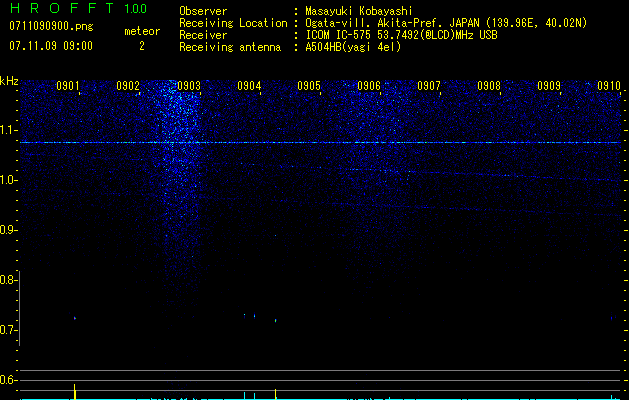629x400 pixels.
Task: Click time marker 0902
Action: click(128, 86)
